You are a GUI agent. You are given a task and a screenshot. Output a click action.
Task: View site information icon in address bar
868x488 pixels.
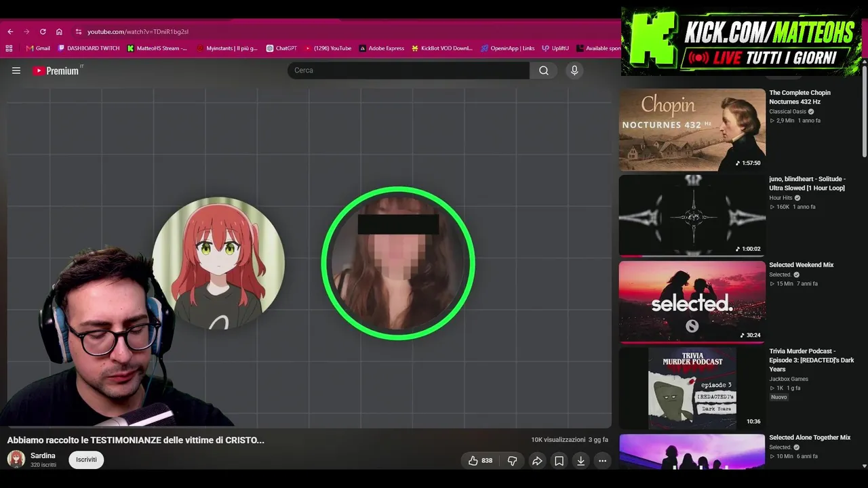click(79, 32)
